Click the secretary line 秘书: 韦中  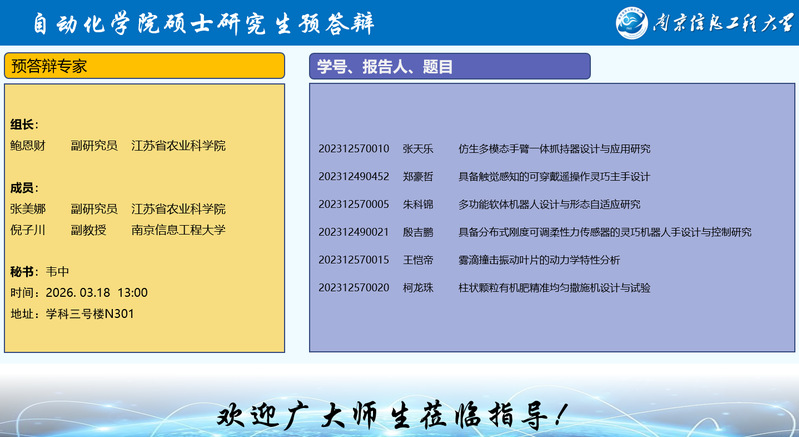(x=40, y=272)
